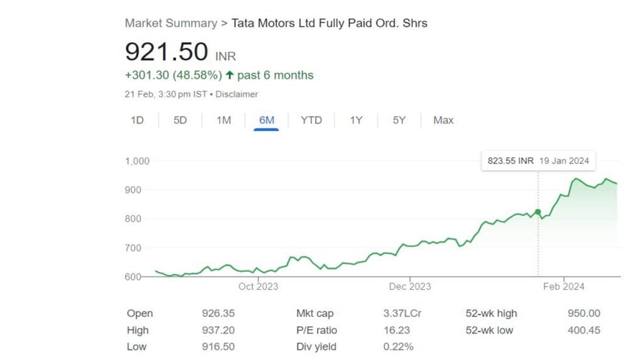This screenshot has width=644, height=362.
Task: Click the green up arrow icon
Action: pyautogui.click(x=230, y=75)
